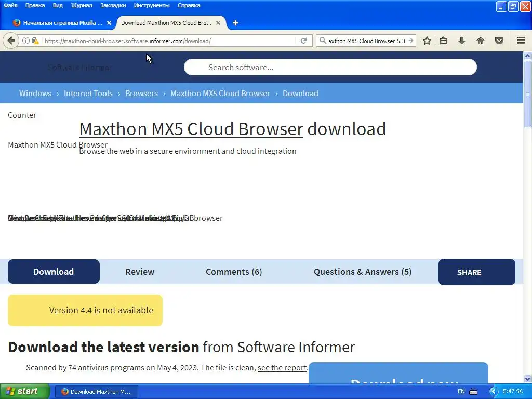
Task: Open the Справка menu
Action: point(189,5)
